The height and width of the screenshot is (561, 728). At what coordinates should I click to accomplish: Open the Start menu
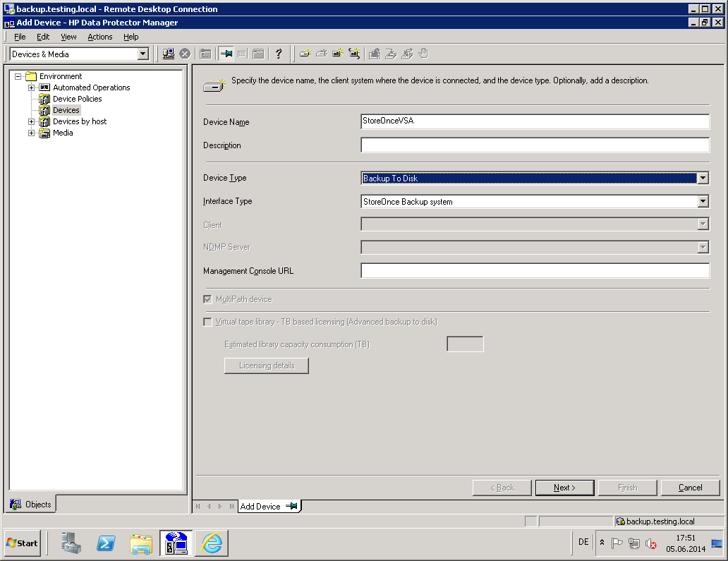23,543
